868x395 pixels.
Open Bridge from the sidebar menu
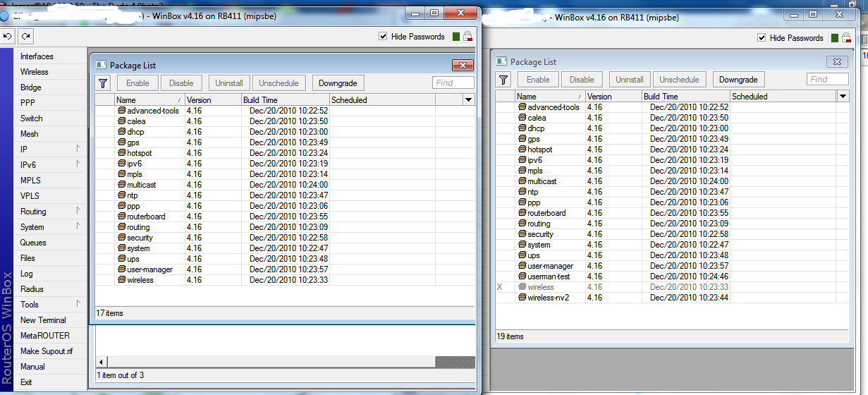(x=50, y=87)
